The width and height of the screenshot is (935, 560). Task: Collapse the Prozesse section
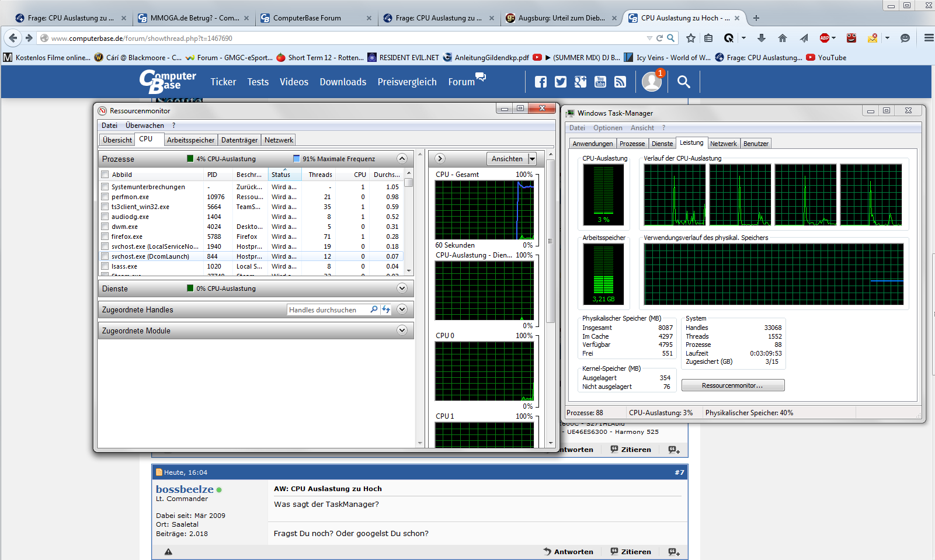[402, 159]
